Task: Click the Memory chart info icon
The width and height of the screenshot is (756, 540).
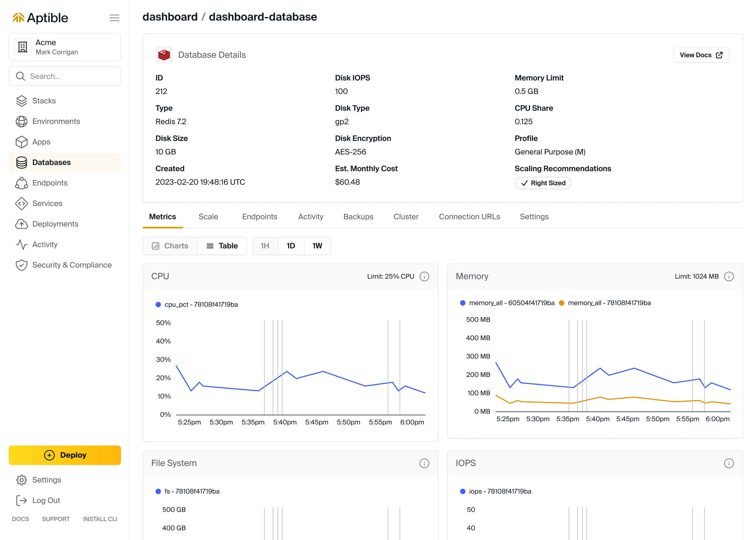Action: pyautogui.click(x=729, y=276)
